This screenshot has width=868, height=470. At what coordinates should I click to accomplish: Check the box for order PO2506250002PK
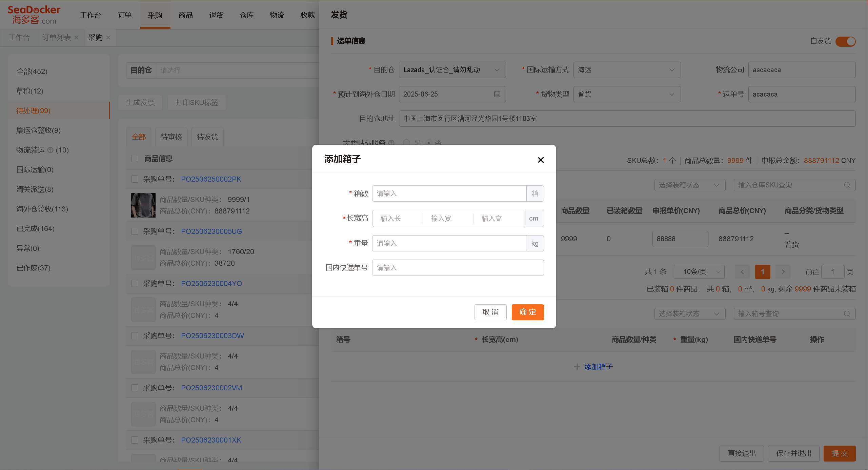click(135, 179)
